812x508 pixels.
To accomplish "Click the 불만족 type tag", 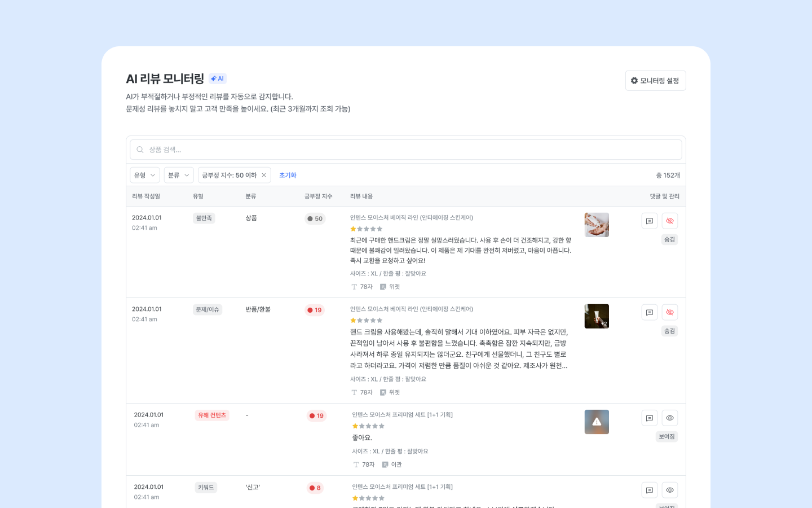I will point(204,218).
